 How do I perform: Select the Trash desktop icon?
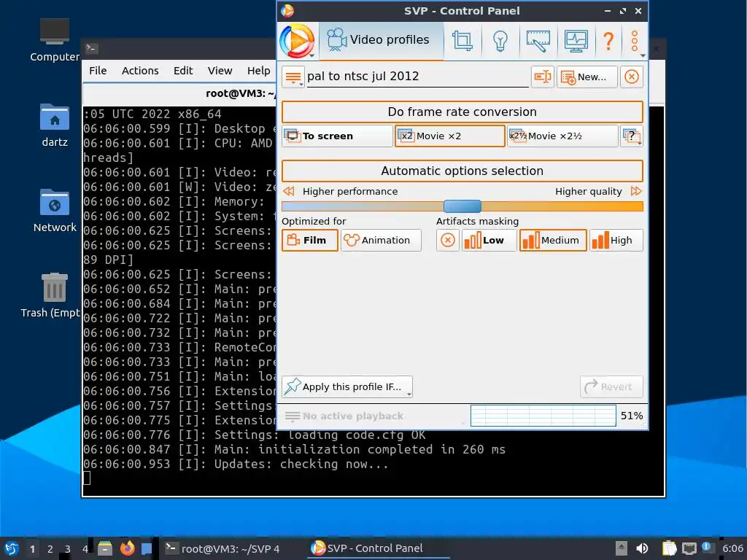(53, 295)
